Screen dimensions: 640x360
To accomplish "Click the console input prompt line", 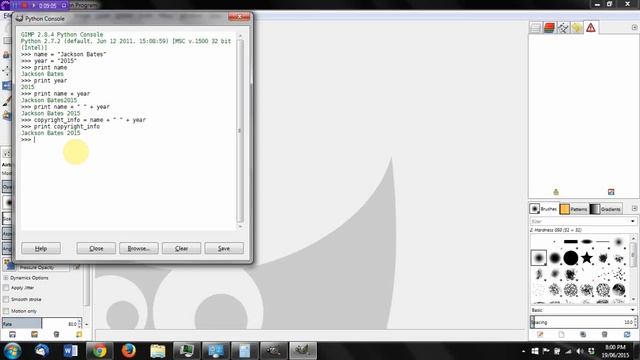I will pos(128,140).
